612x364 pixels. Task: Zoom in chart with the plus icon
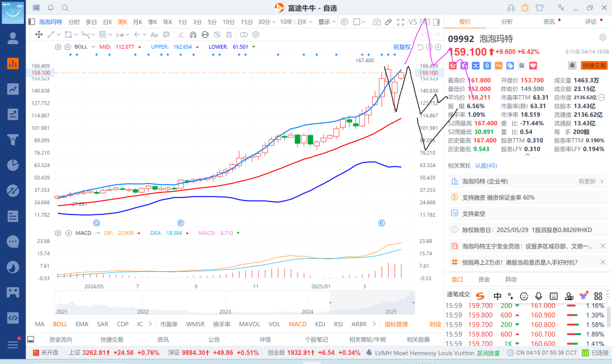pyautogui.click(x=438, y=47)
